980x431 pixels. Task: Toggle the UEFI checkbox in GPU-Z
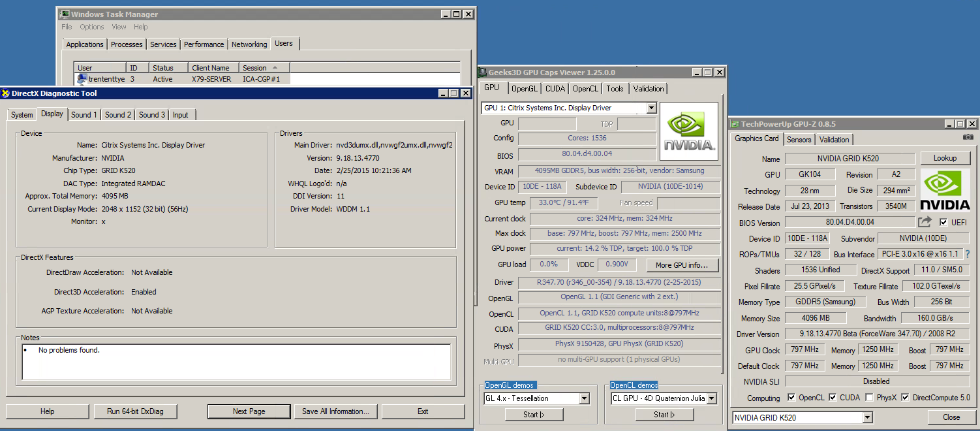point(943,223)
